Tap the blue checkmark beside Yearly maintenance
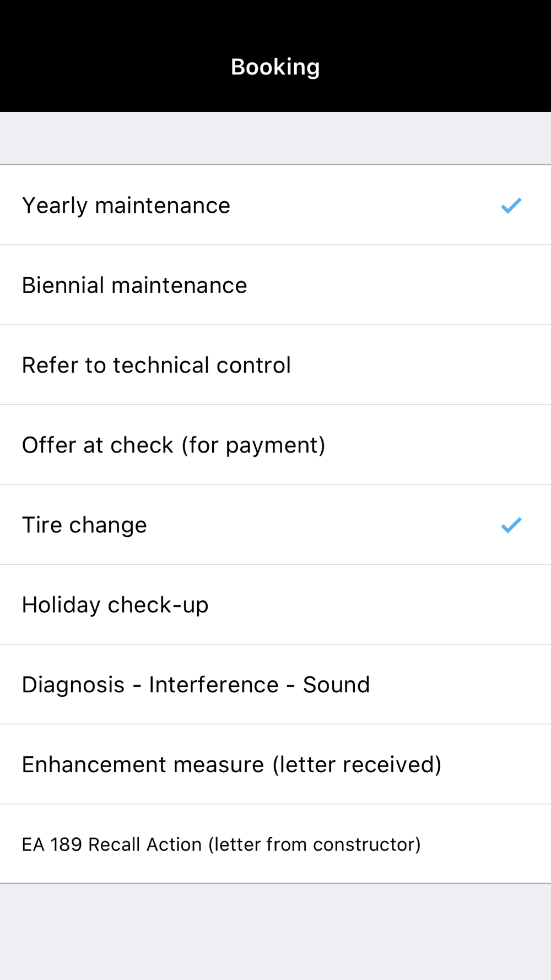Viewport: 551px width, 980px height. (x=511, y=206)
